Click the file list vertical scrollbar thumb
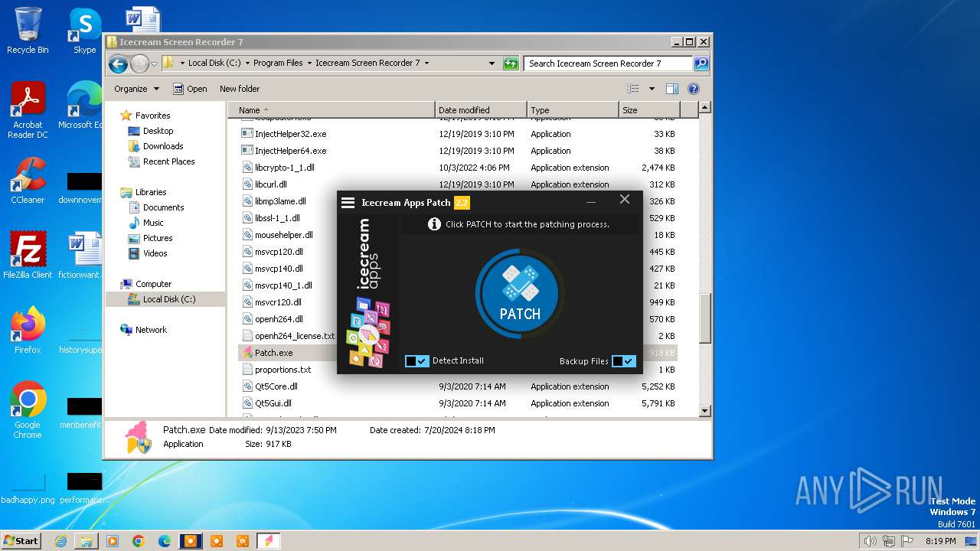 [x=705, y=319]
